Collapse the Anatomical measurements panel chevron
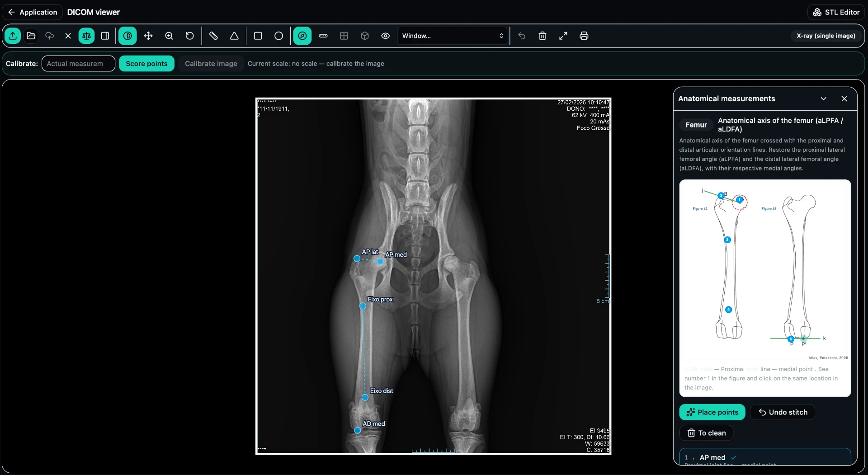868x475 pixels. click(824, 99)
